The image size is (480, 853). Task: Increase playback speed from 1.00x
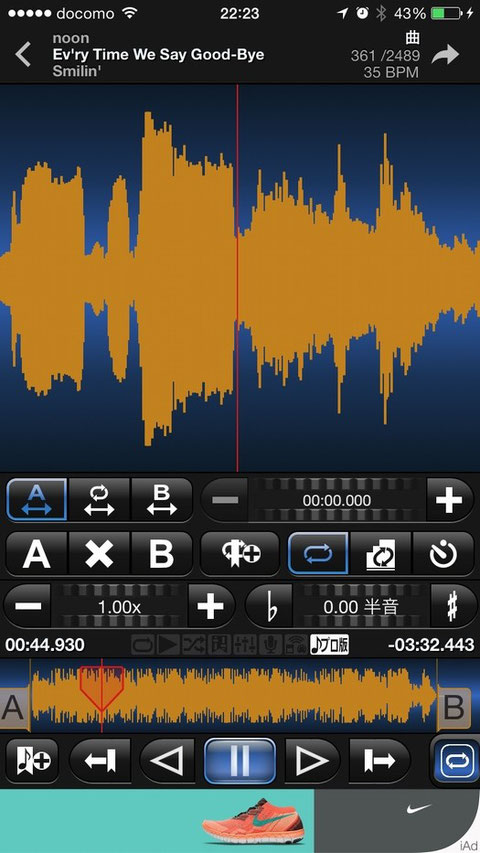pyautogui.click(x=211, y=606)
